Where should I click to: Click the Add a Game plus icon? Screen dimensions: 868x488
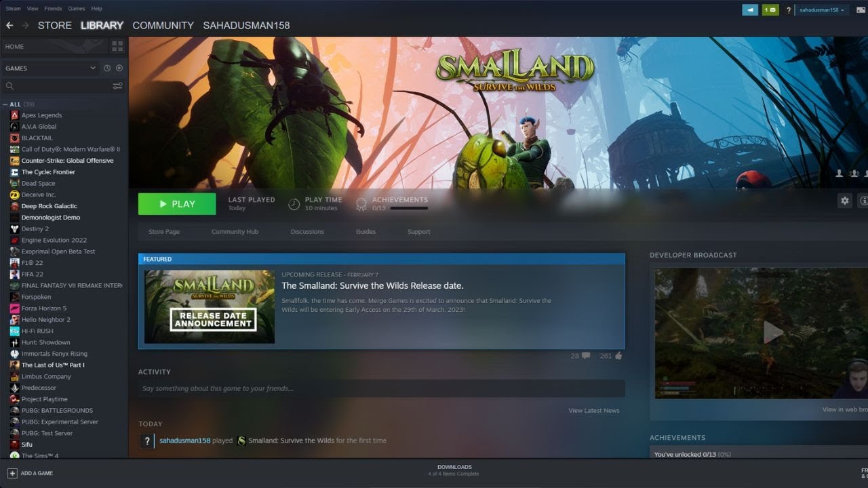coord(12,473)
